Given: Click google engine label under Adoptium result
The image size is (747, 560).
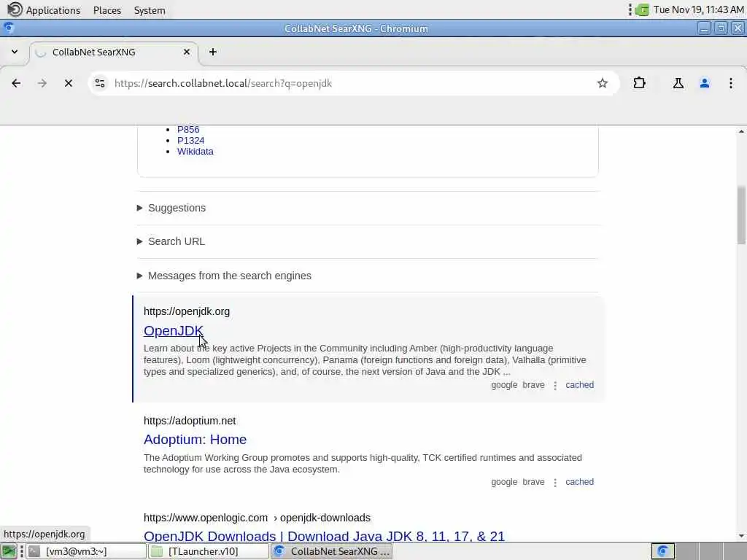Looking at the screenshot, I should [504, 482].
